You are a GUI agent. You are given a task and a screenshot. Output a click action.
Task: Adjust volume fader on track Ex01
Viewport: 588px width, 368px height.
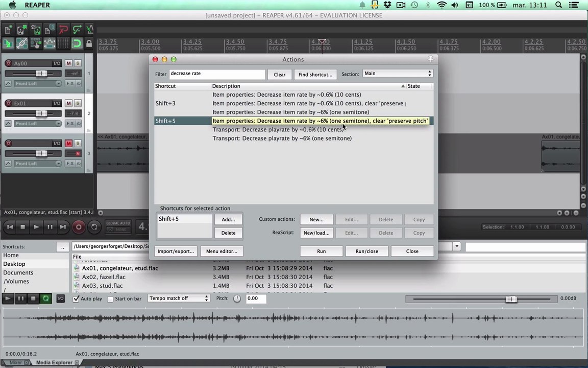(41, 113)
